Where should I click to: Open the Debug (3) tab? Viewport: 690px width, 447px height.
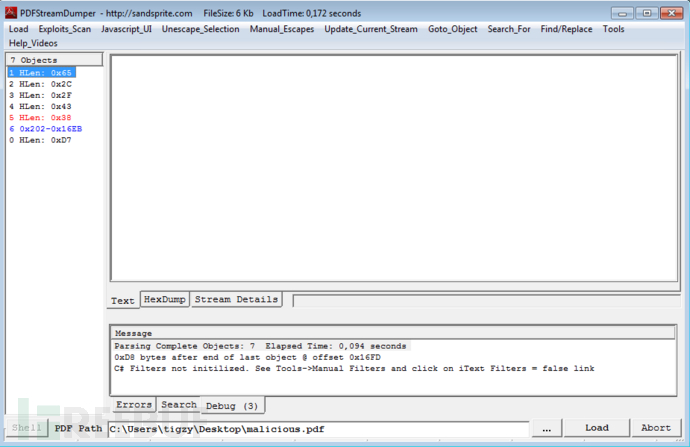click(x=232, y=406)
